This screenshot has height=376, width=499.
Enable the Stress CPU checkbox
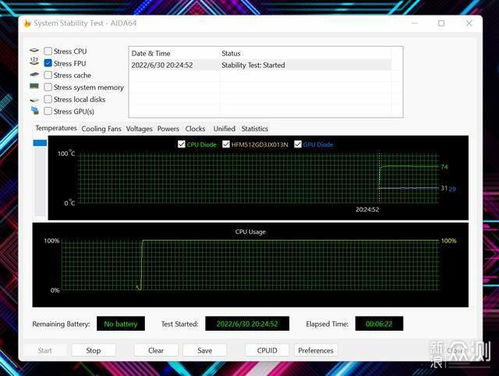click(48, 51)
